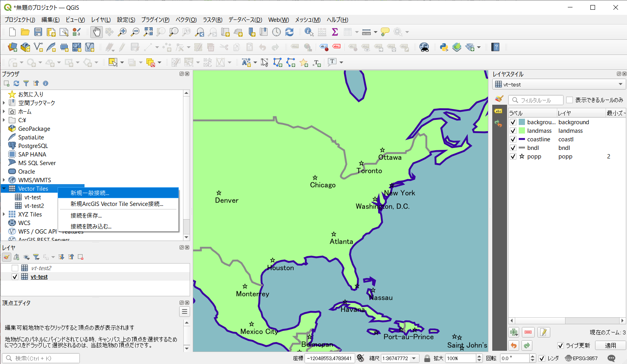This screenshot has width=627, height=364.
Task: Add a new rule in Layer Styling
Action: click(x=514, y=332)
